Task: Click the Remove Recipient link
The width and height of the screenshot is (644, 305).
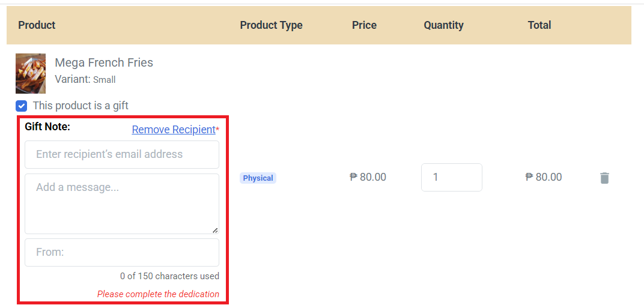Action: pos(174,130)
